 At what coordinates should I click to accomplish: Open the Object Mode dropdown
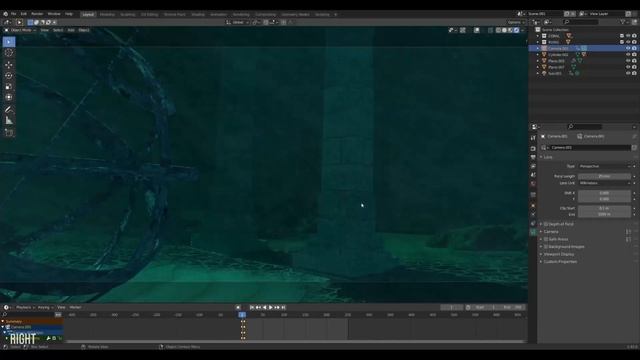click(20, 30)
